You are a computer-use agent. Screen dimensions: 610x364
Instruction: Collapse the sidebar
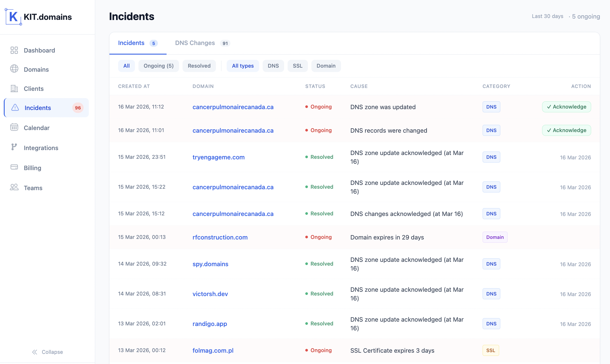tap(47, 352)
